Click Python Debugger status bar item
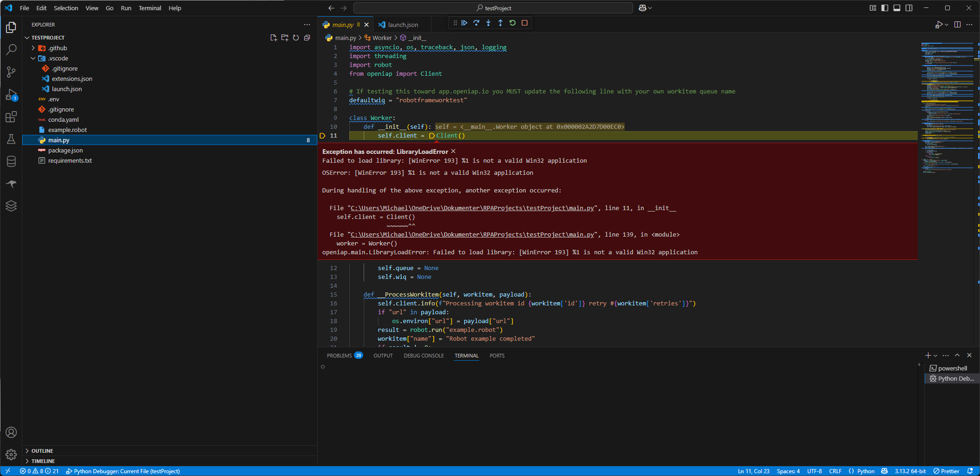The height and width of the screenshot is (476, 980). 123,471
